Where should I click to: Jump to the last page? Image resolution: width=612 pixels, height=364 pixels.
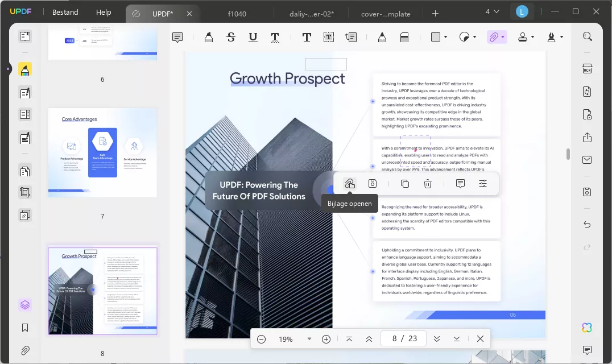click(457, 339)
